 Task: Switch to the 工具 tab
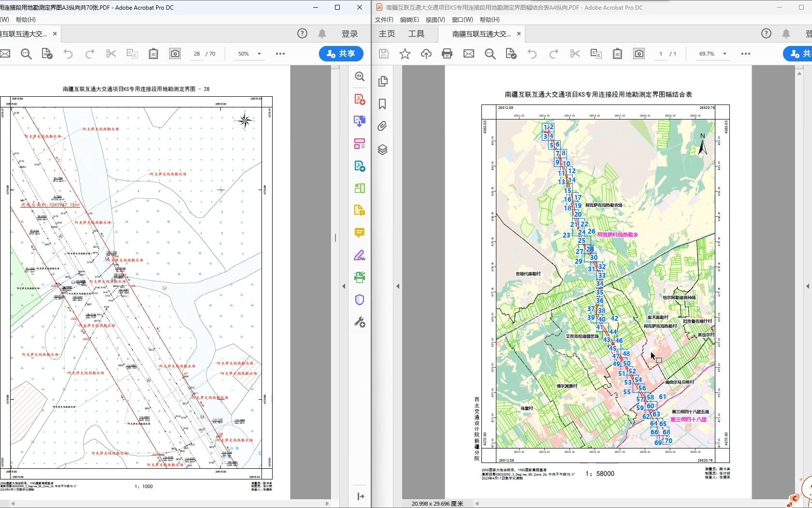[416, 34]
